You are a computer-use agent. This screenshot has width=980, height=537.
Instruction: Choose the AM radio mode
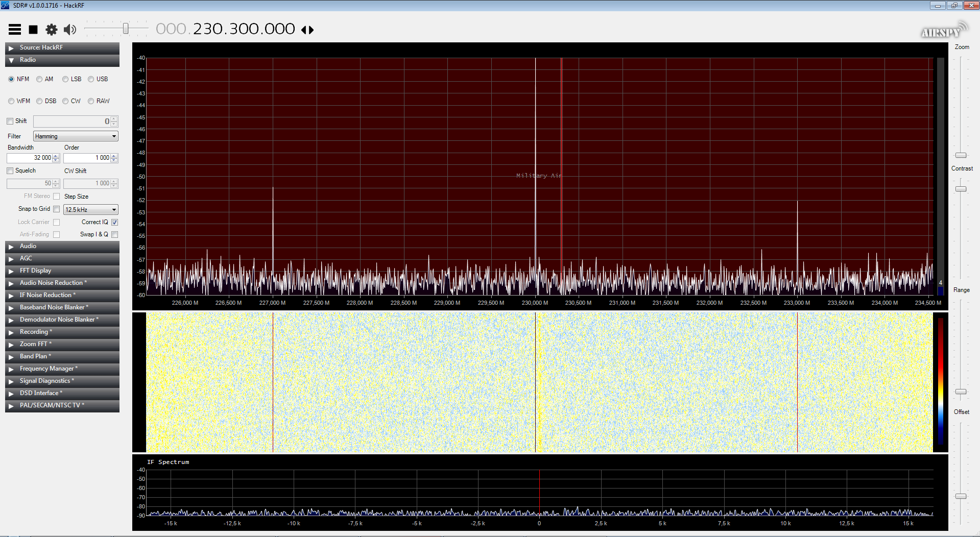(39, 79)
